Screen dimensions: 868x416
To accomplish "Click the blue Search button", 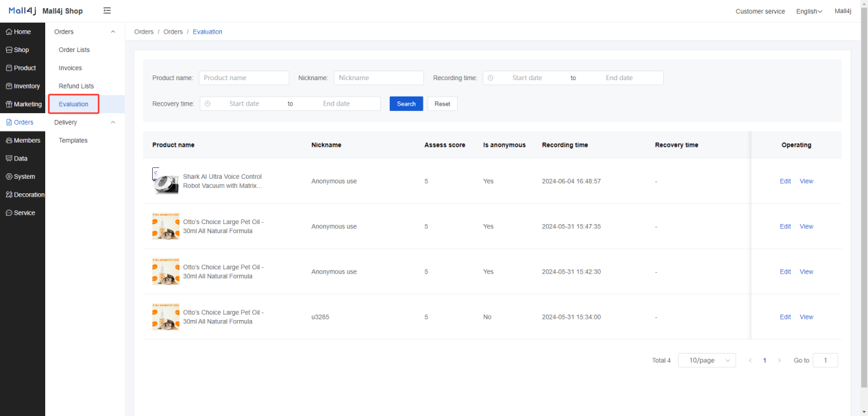I will (x=406, y=104).
